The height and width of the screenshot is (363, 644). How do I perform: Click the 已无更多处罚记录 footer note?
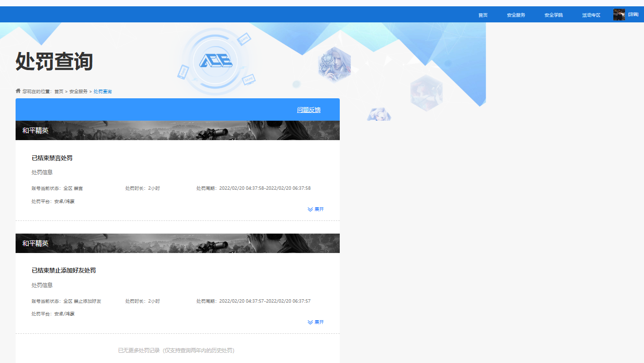point(176,350)
